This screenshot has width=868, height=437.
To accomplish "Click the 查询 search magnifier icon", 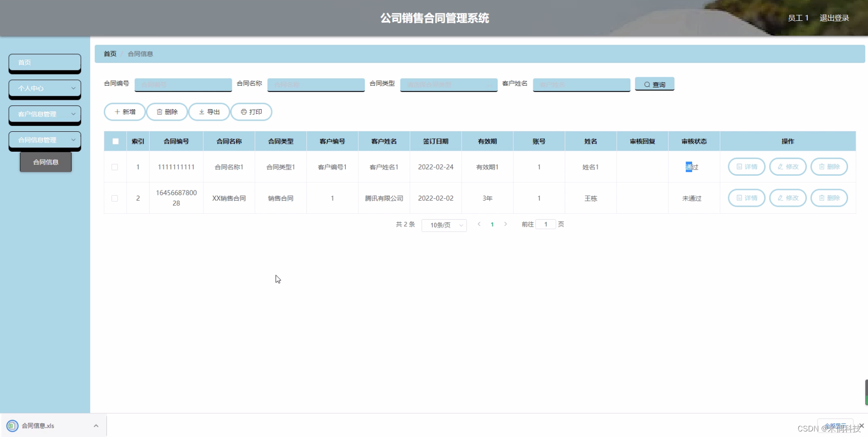I will [x=648, y=84].
